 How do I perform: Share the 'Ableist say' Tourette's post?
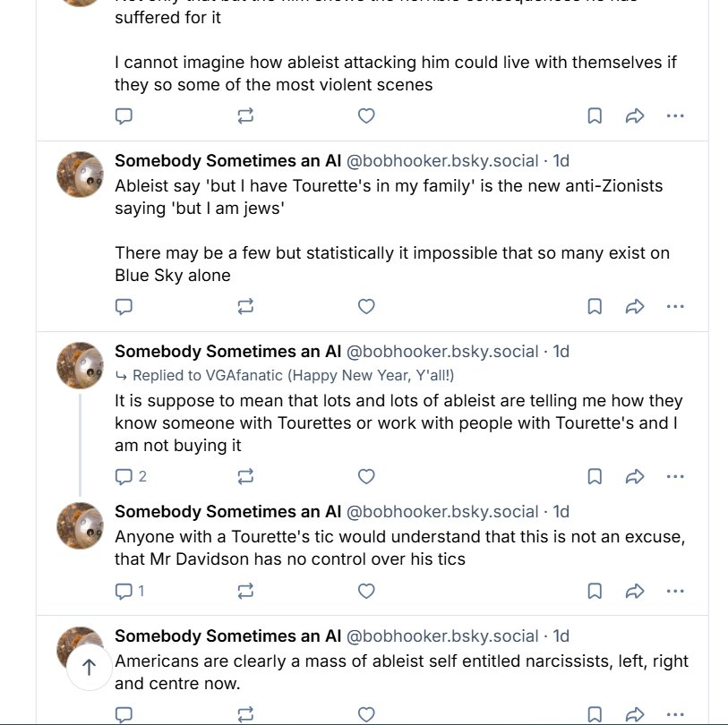(635, 307)
